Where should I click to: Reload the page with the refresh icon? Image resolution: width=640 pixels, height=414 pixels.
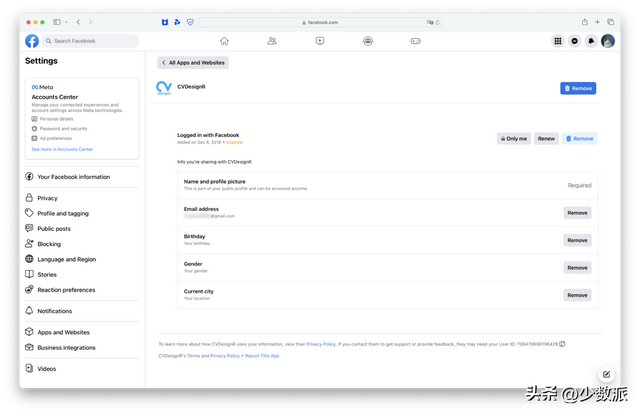point(438,22)
